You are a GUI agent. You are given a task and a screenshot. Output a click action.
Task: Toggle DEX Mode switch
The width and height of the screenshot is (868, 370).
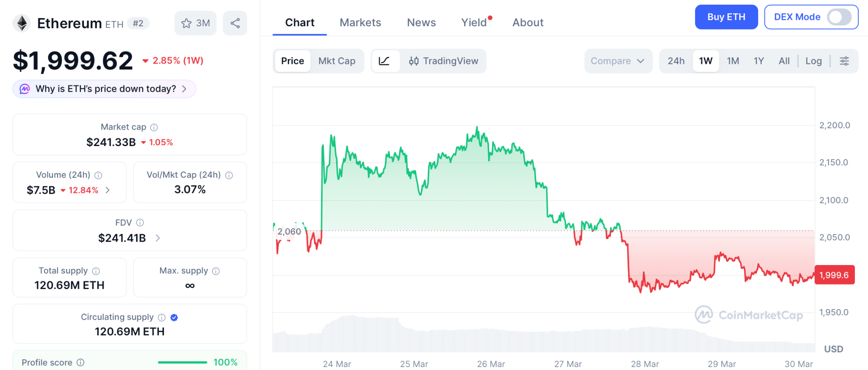(839, 17)
